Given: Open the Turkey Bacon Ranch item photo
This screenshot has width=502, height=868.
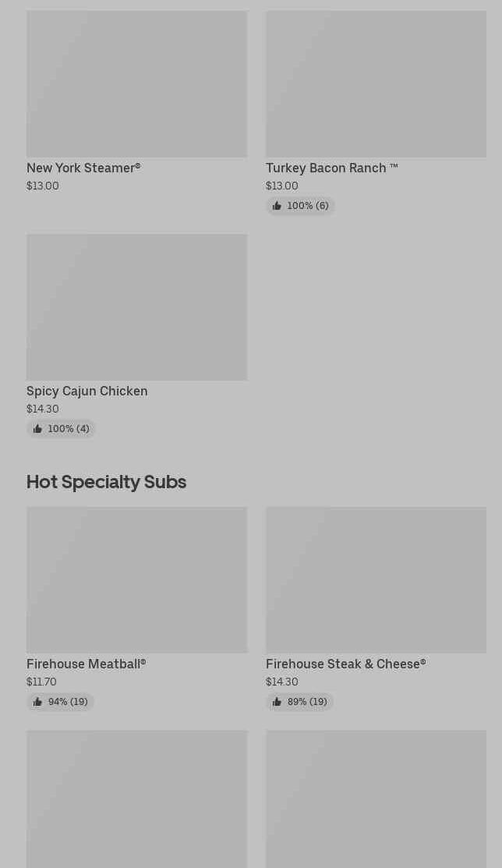Looking at the screenshot, I should pyautogui.click(x=376, y=84).
